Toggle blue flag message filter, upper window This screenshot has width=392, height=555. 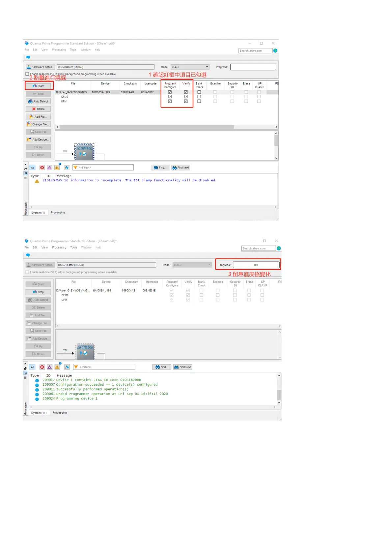click(67, 168)
